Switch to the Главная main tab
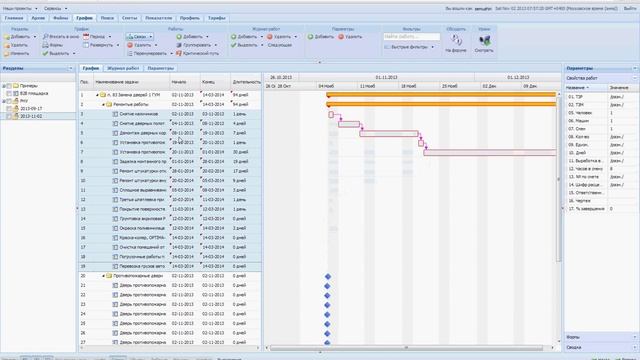The image size is (640, 360). tap(14, 18)
